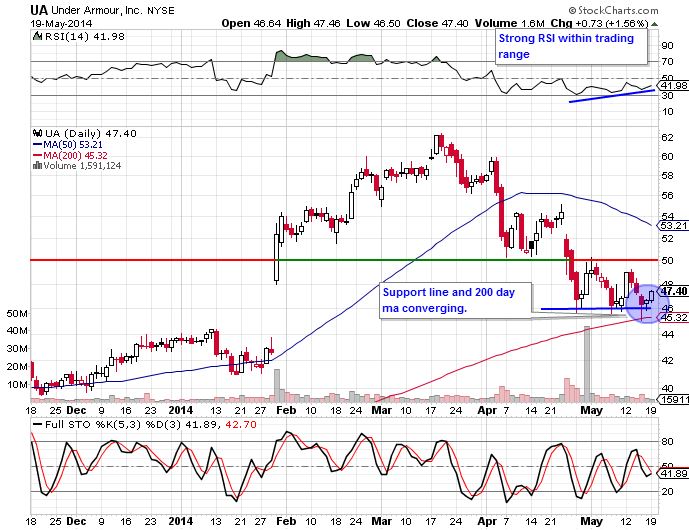Click the 41.89 stochastic flag on the right axis

(x=673, y=474)
